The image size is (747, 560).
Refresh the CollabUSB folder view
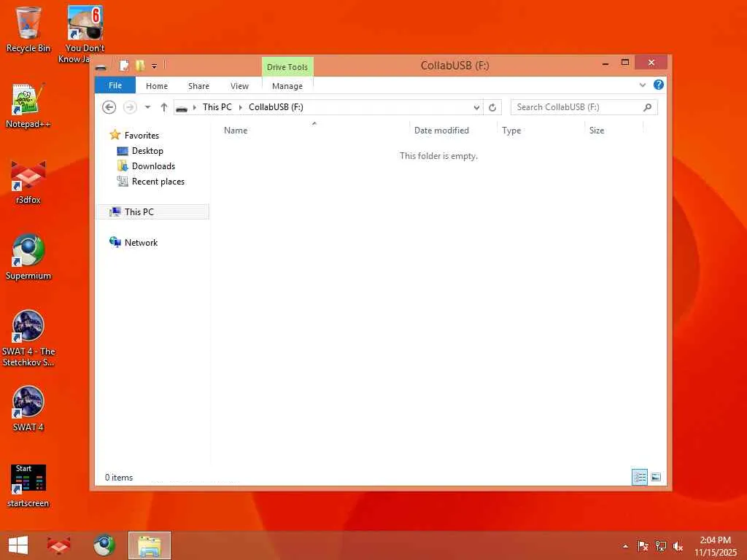point(492,107)
